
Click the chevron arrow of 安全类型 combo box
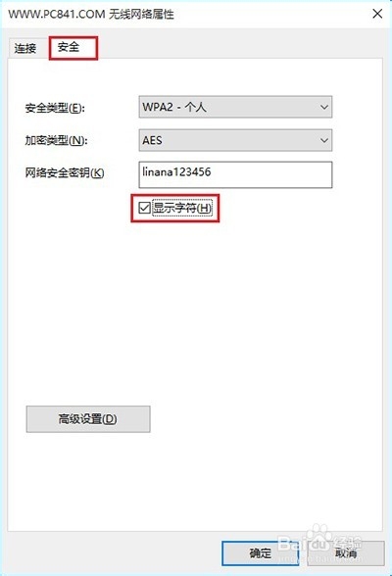[x=324, y=108]
